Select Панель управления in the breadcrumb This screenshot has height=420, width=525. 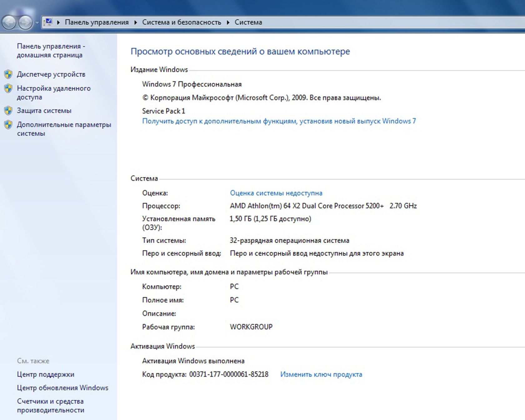pyautogui.click(x=97, y=22)
